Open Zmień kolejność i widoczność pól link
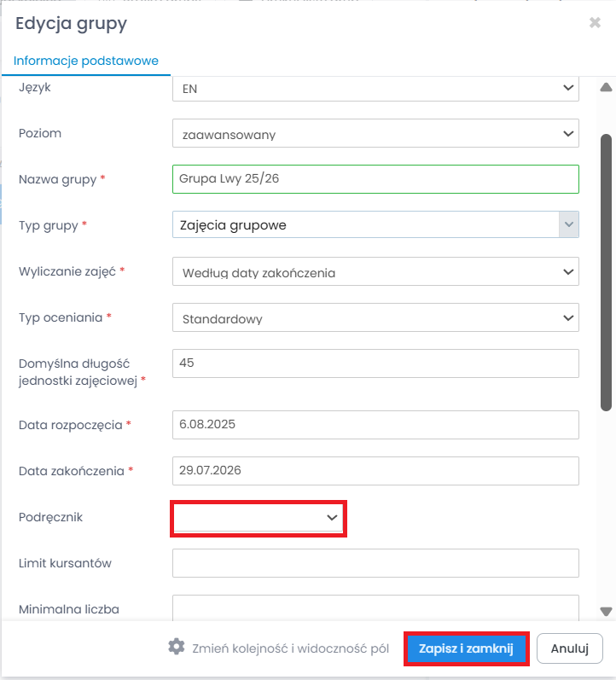Viewport: 616px width, 680px height. (x=290, y=648)
